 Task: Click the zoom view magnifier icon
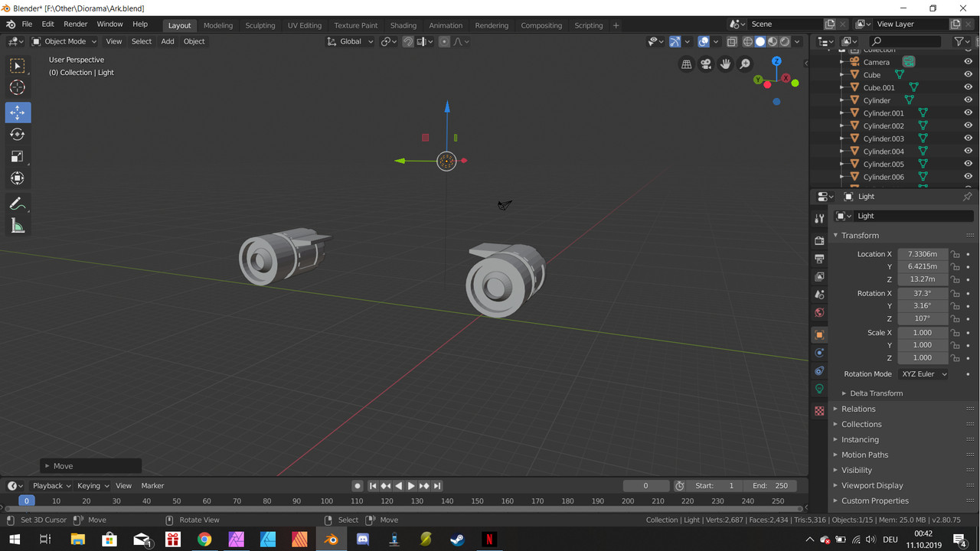744,64
